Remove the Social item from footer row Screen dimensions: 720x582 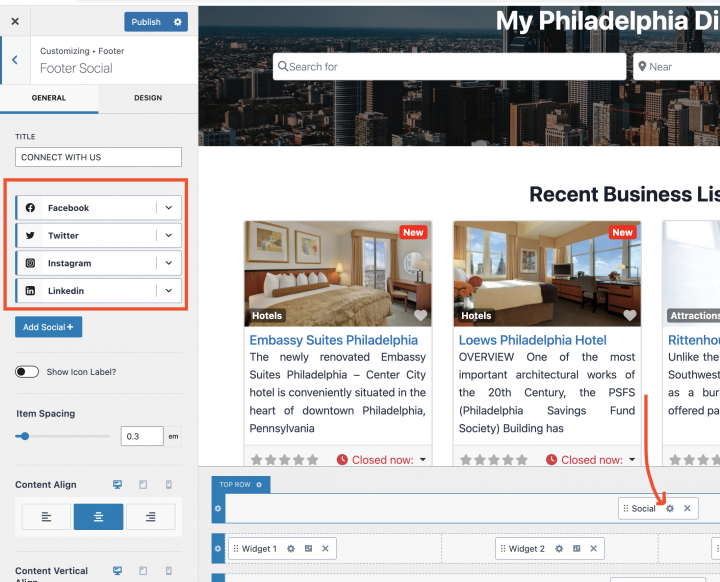click(x=687, y=508)
